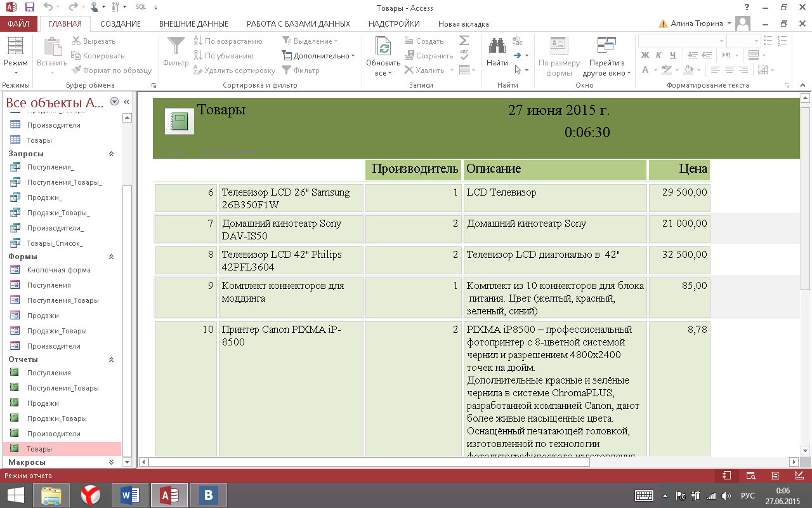Click the Товары report logo icon
This screenshot has height=508, width=812.
[x=180, y=121]
